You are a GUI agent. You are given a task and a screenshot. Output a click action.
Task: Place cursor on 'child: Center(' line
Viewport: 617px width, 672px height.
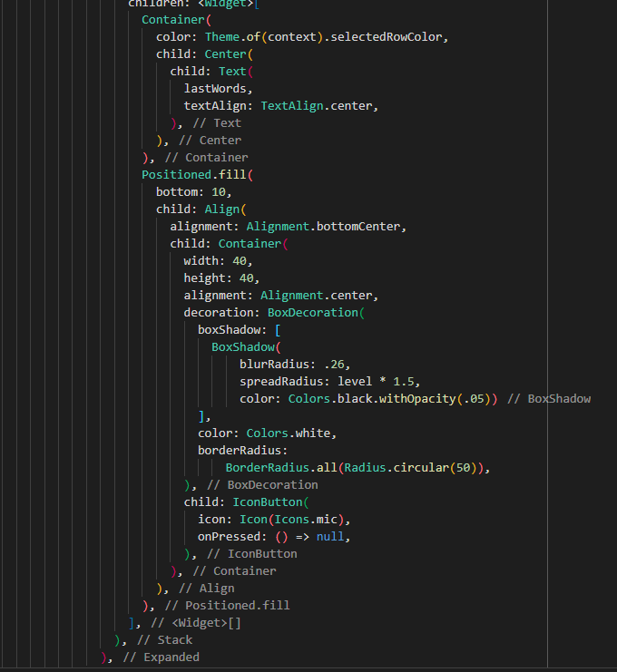(204, 54)
